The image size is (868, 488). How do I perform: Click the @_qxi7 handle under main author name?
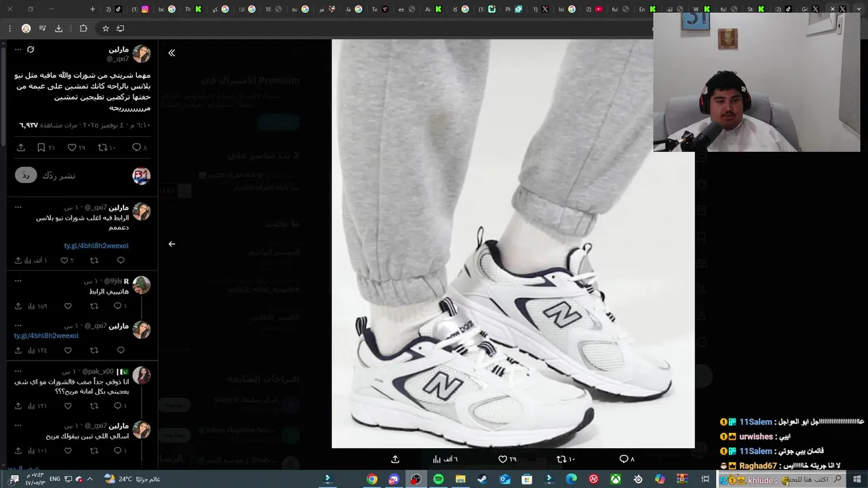point(117,59)
